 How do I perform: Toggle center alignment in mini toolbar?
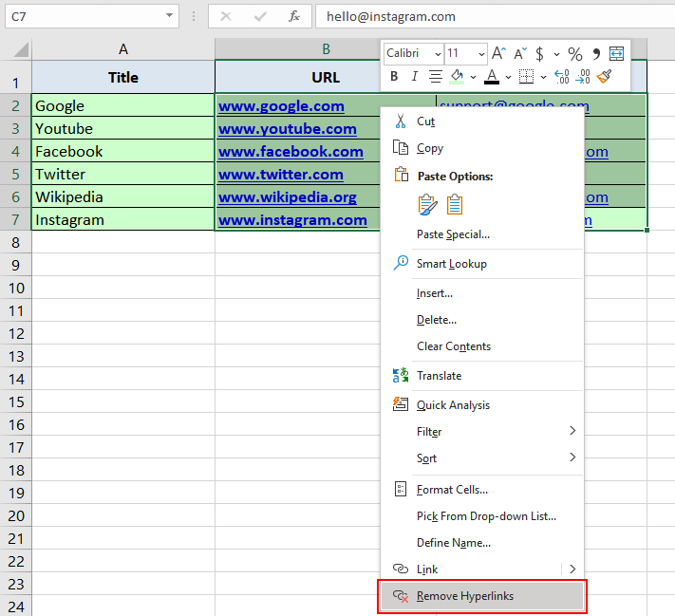[x=435, y=77]
